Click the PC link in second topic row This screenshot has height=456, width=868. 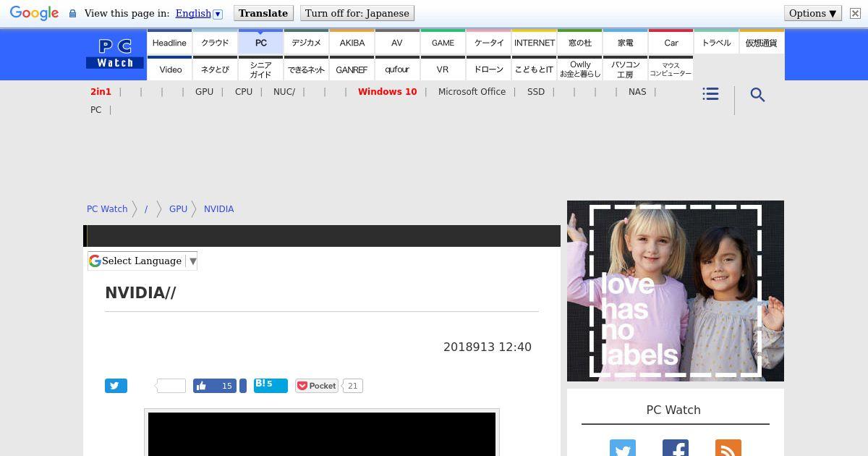(95, 110)
